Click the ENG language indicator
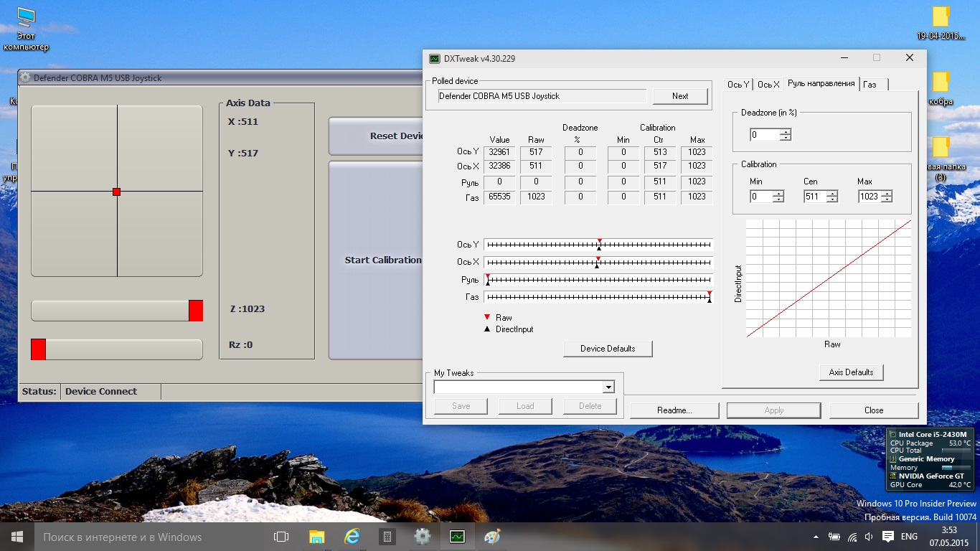Viewport: 980px width, 551px height. (909, 537)
